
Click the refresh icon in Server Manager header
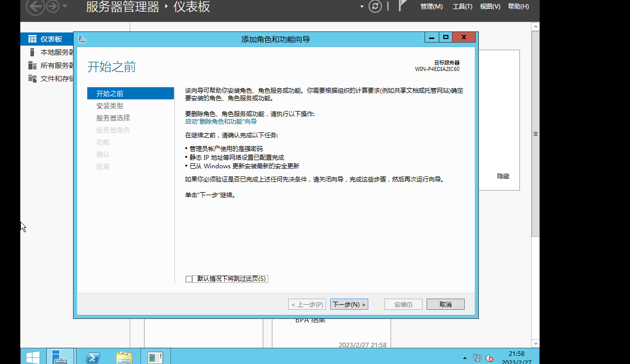[375, 6]
